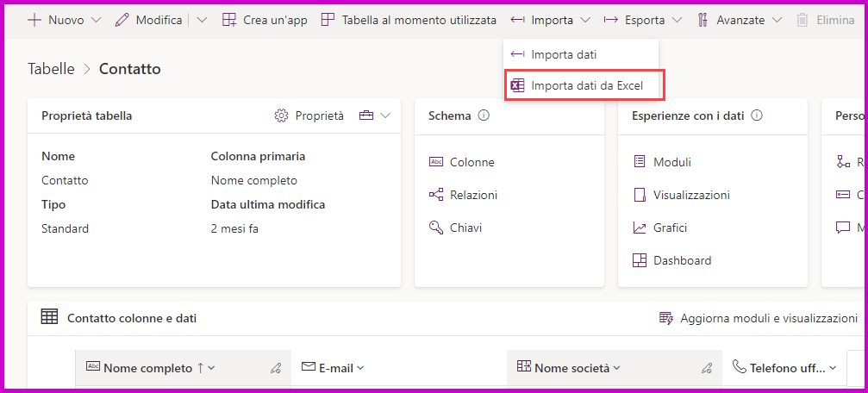Open Tabella al momento utilizzata

click(x=419, y=21)
